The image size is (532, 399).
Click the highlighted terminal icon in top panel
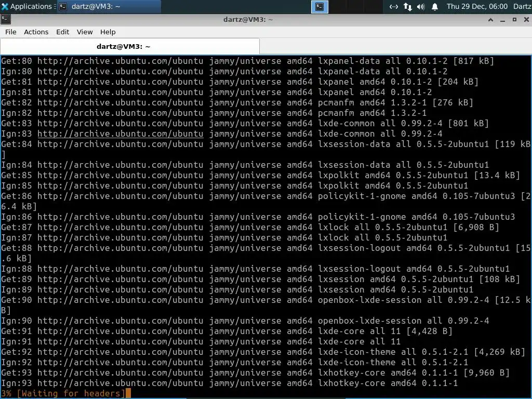[320, 7]
